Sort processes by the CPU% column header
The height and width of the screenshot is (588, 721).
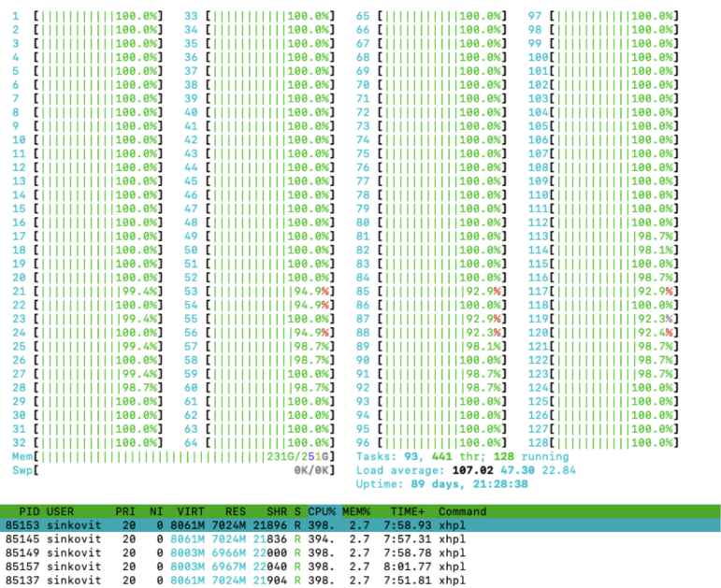pyautogui.click(x=324, y=511)
